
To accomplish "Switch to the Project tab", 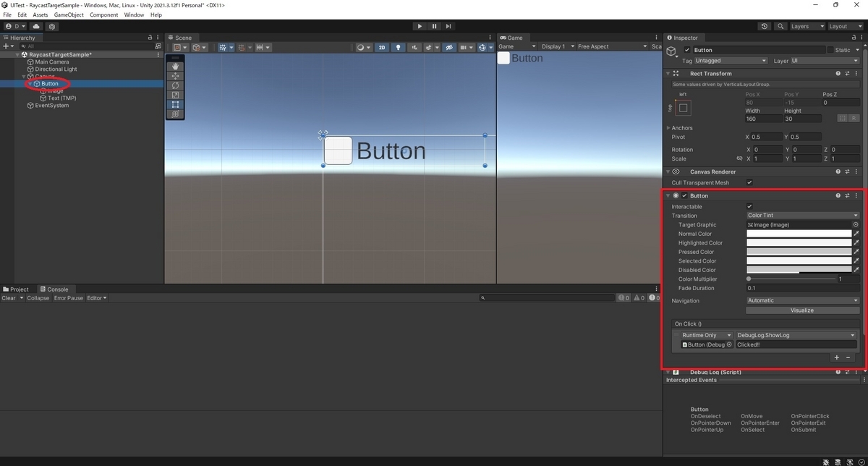I will coord(16,289).
